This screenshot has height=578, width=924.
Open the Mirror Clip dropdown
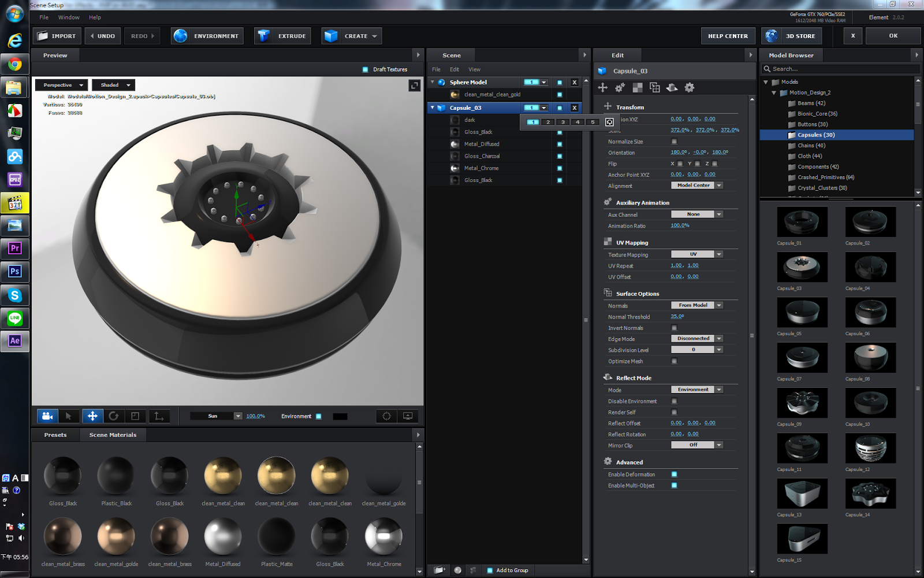[x=697, y=445]
